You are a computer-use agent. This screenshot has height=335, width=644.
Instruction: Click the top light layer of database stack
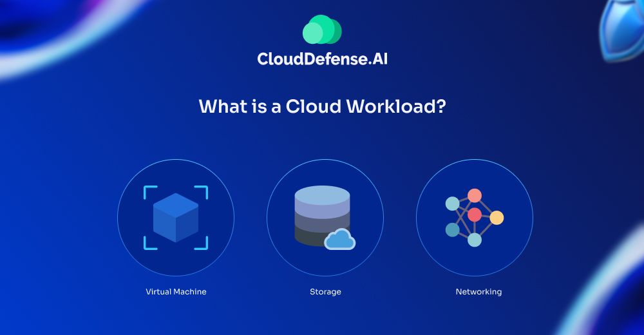point(321,196)
